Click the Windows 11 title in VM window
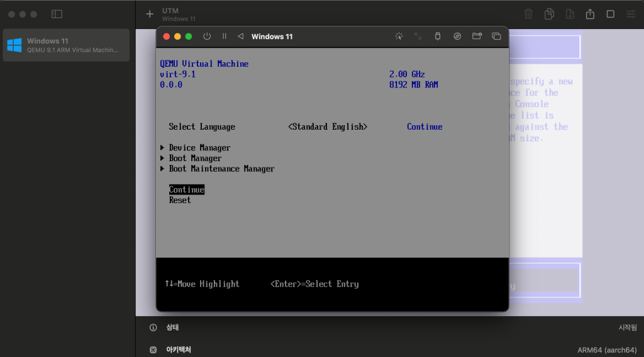 272,37
